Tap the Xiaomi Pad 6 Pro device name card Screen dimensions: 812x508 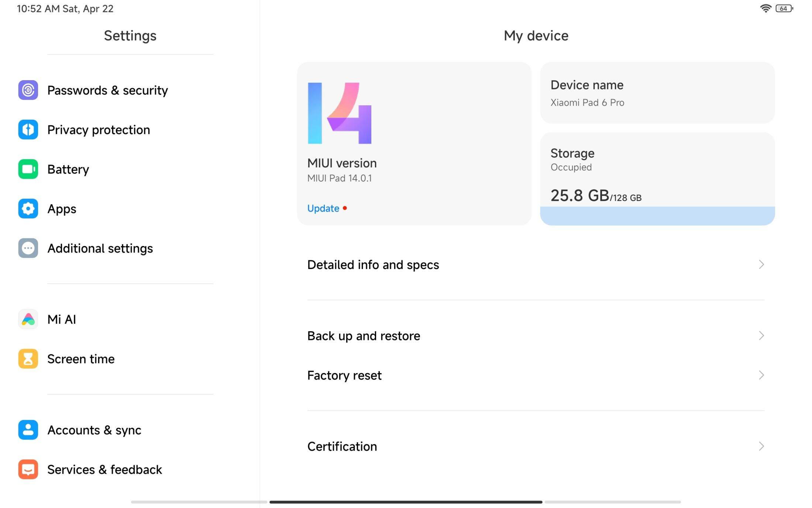[657, 92]
